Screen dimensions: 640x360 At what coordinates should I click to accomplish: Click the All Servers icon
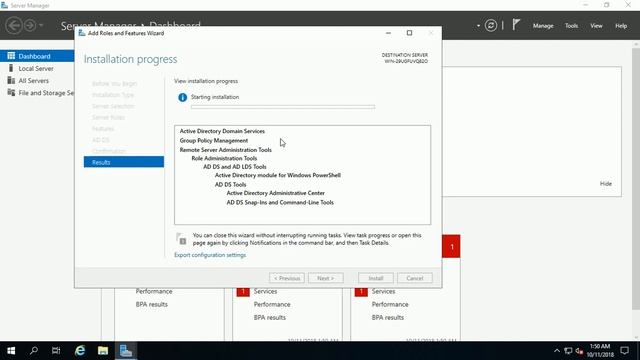click(11, 80)
